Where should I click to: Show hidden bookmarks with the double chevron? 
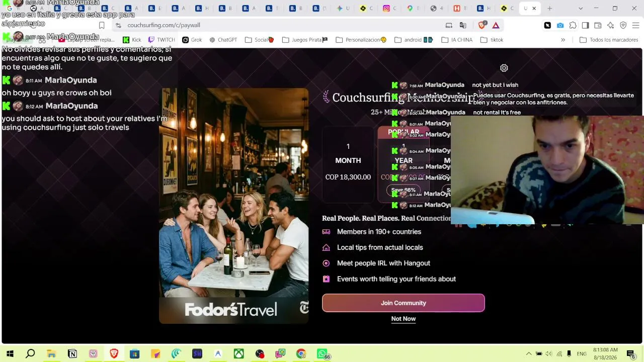[563, 40]
